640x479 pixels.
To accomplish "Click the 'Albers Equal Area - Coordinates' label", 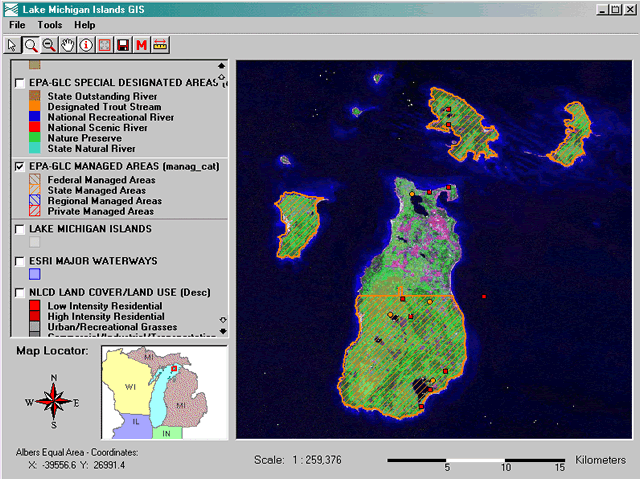I will 77,452.
